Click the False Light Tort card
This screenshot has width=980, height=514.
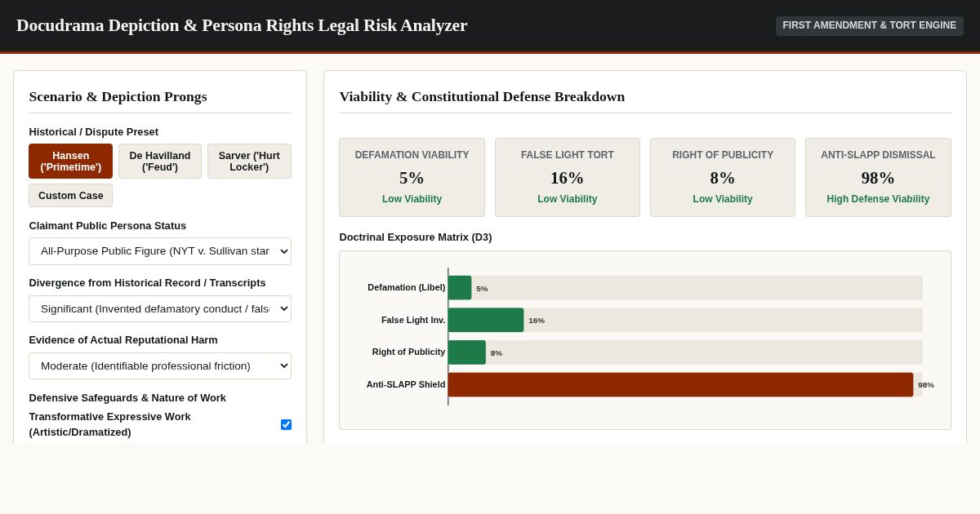pos(568,177)
